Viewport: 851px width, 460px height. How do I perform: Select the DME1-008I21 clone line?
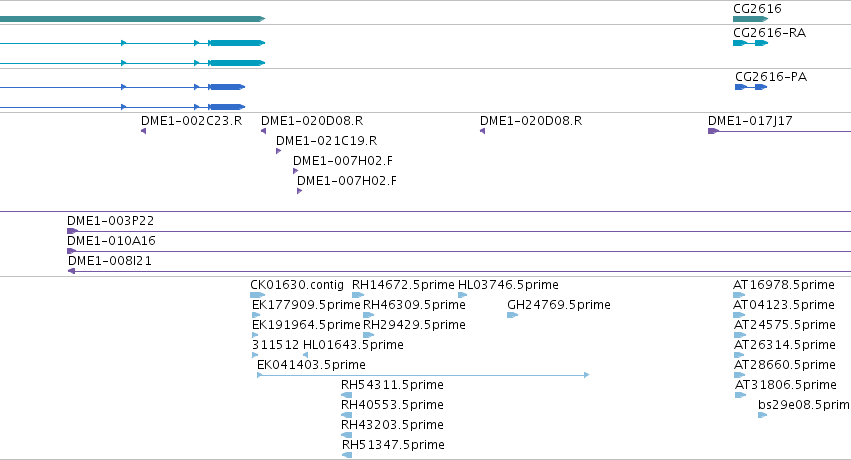pyautogui.click(x=459, y=271)
